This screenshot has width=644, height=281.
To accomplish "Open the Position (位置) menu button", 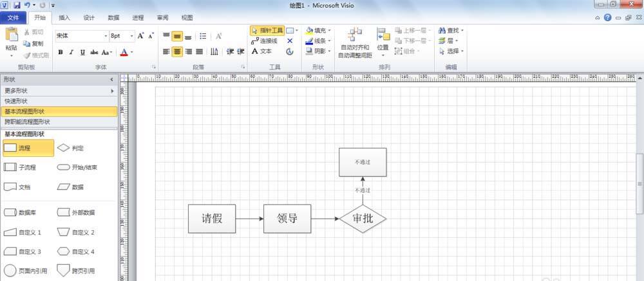I will coord(383,43).
